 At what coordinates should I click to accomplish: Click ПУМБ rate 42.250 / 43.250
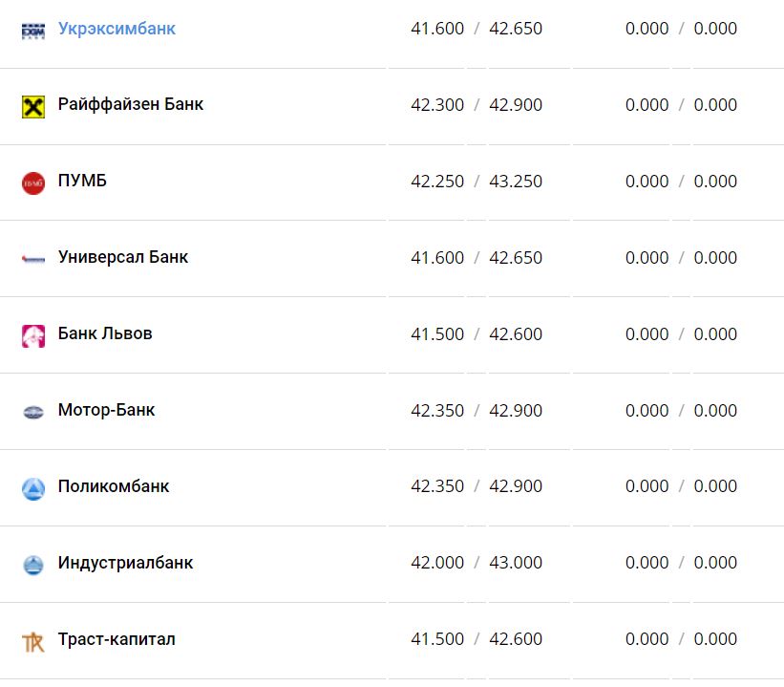tap(477, 182)
